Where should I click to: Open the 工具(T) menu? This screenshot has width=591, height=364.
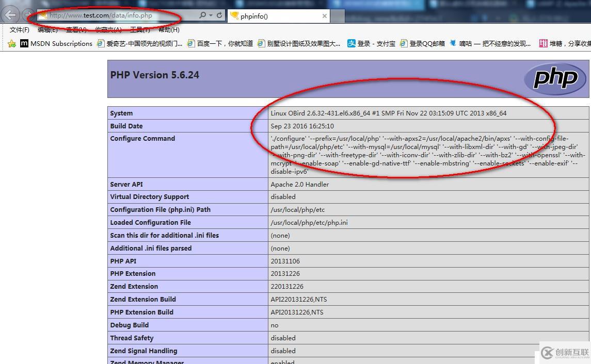(140, 30)
